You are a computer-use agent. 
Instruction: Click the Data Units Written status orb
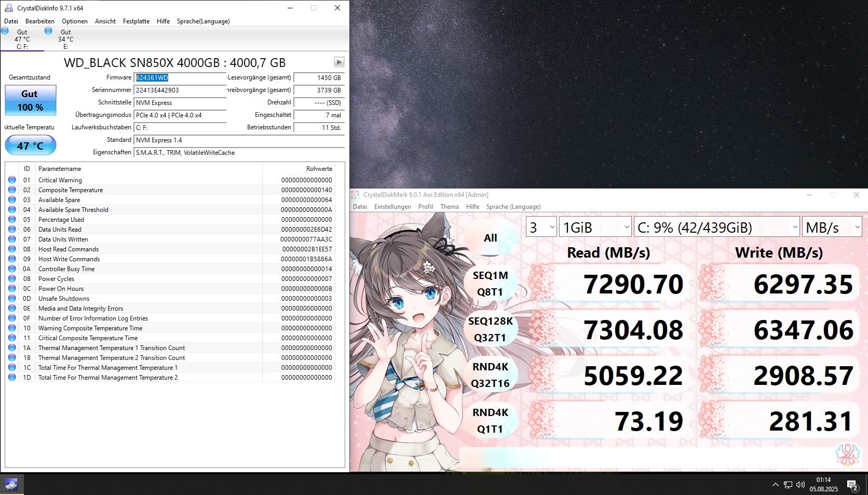pyautogui.click(x=12, y=239)
